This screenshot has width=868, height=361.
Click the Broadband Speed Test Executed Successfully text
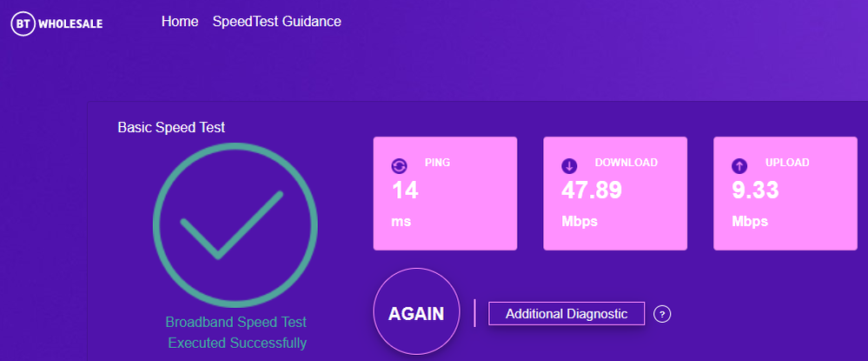coord(236,332)
